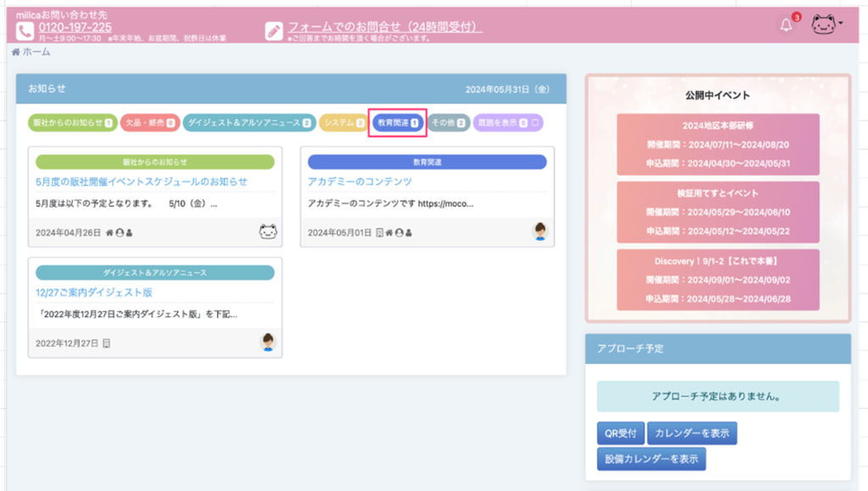The image size is (868, 491).
Task: Open the 5月度の販社開催イベントスケジュール notice link
Action: [142, 181]
